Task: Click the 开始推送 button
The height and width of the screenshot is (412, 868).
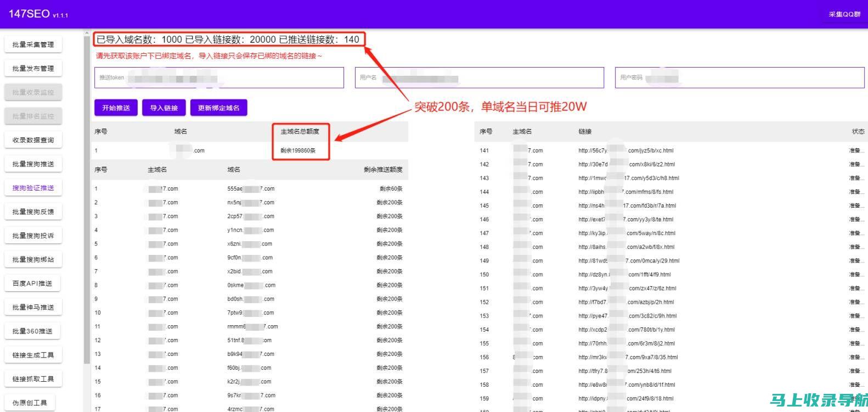Action: click(x=116, y=108)
